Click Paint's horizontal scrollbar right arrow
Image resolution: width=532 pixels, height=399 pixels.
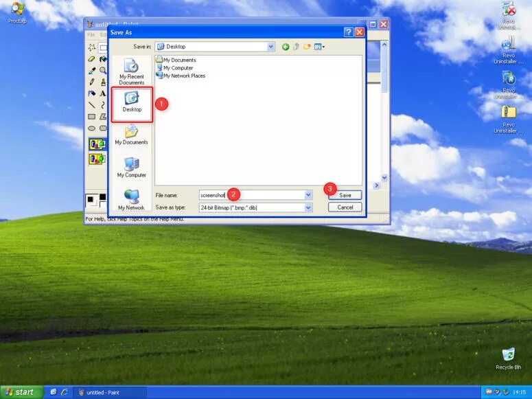376,185
